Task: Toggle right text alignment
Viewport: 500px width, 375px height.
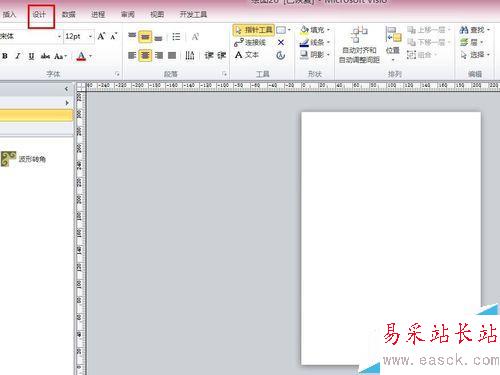Action: [x=159, y=55]
